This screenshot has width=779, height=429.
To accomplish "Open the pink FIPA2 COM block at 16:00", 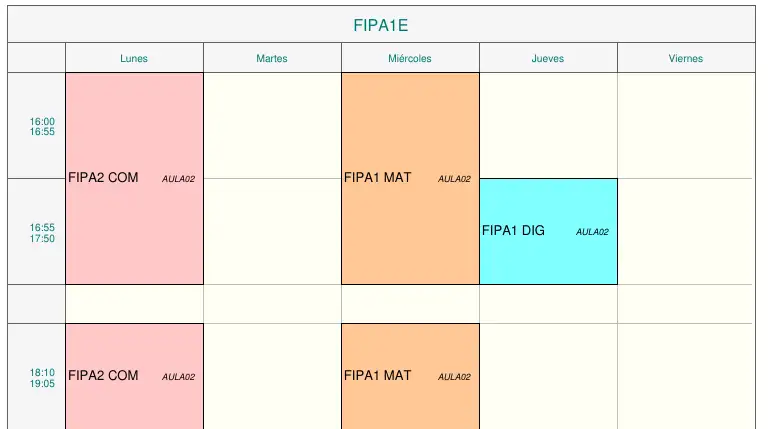I will pyautogui.click(x=134, y=179).
